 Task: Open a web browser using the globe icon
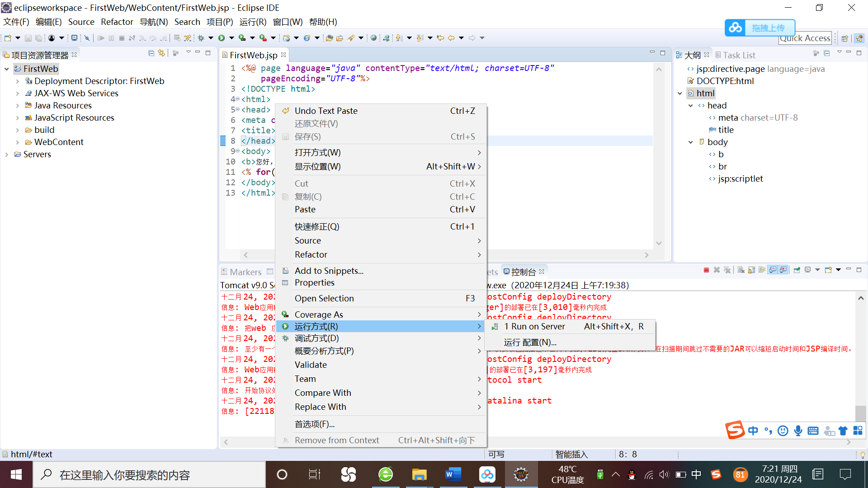(373, 38)
